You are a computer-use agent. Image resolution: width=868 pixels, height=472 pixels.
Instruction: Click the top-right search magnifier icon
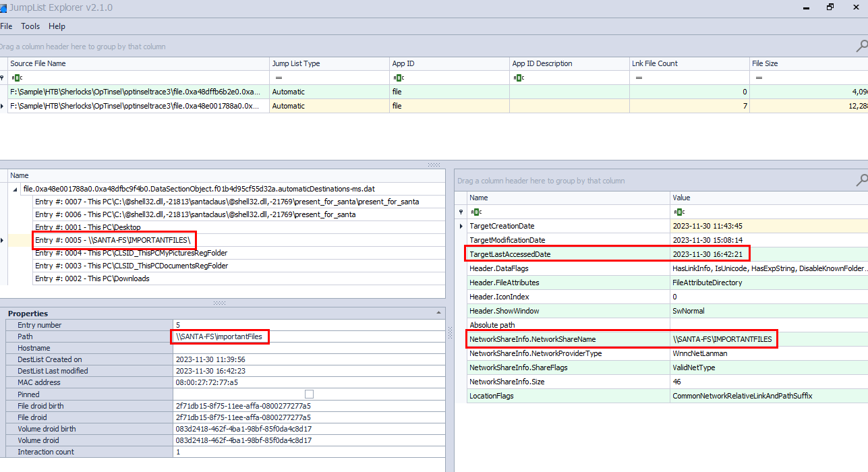pyautogui.click(x=862, y=46)
